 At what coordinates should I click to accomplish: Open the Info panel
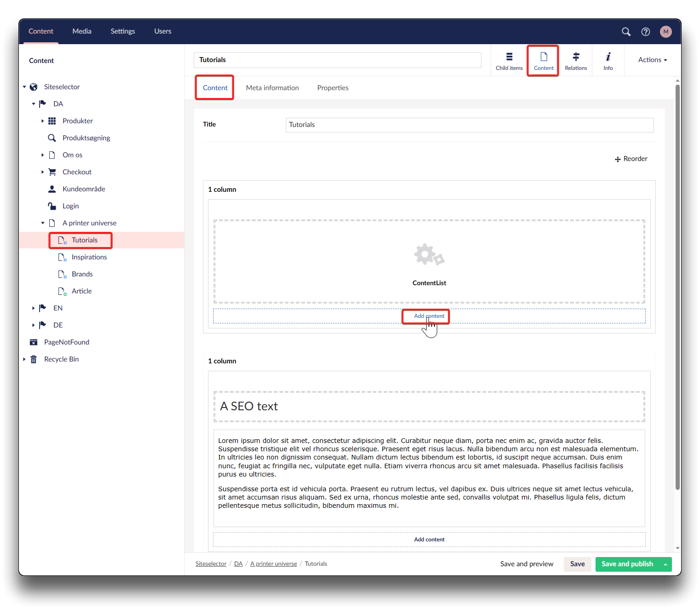click(608, 61)
